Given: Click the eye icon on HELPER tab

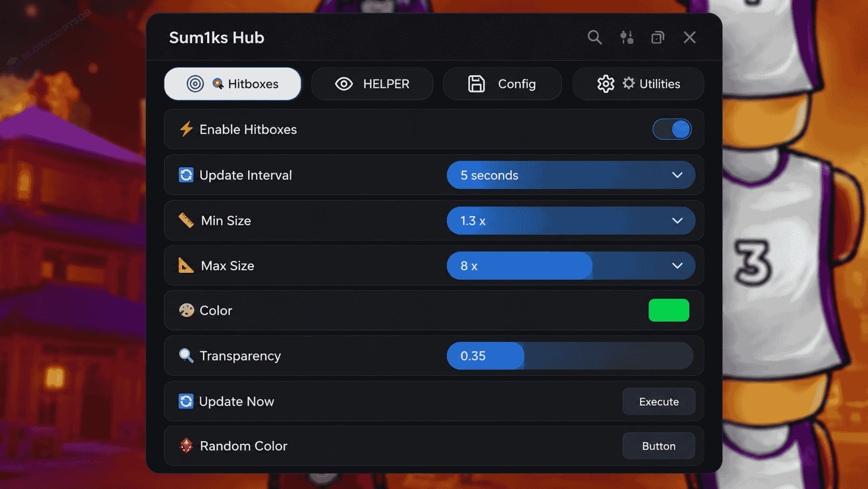Looking at the screenshot, I should [344, 84].
